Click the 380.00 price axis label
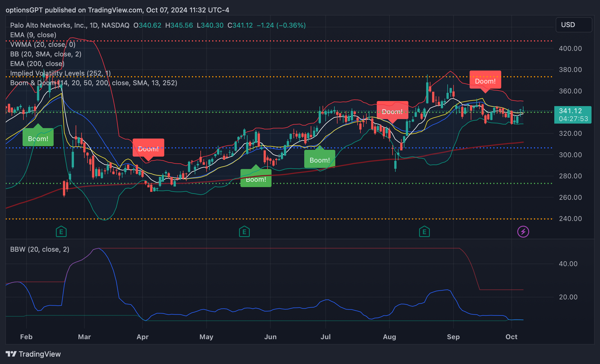This screenshot has height=364, width=600. click(570, 70)
